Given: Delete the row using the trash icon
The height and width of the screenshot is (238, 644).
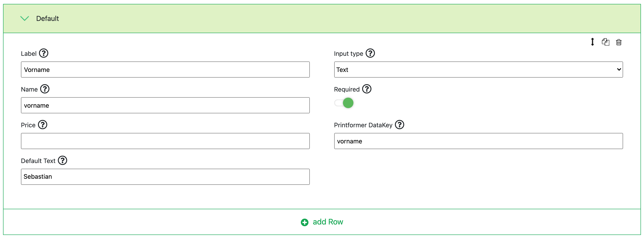Looking at the screenshot, I should pyautogui.click(x=618, y=42).
